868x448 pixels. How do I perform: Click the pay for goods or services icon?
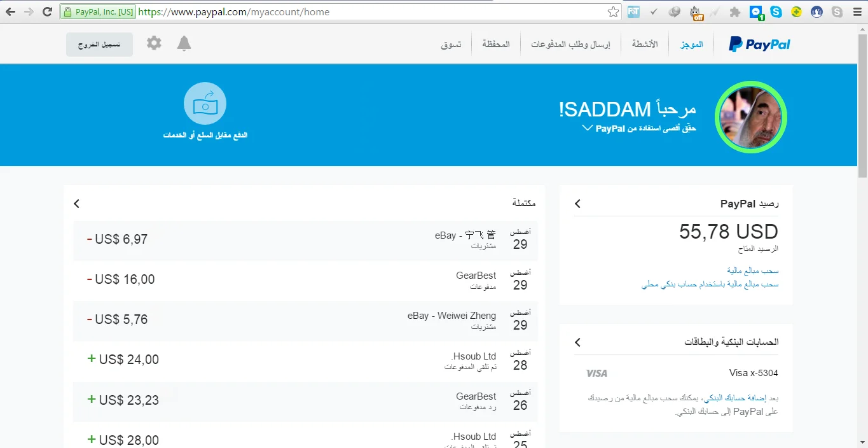tap(205, 104)
